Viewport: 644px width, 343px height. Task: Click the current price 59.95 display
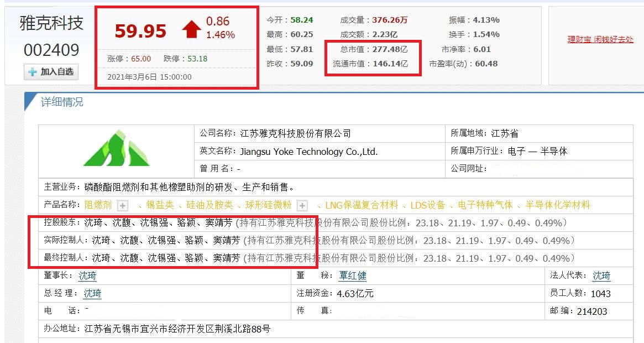point(140,29)
